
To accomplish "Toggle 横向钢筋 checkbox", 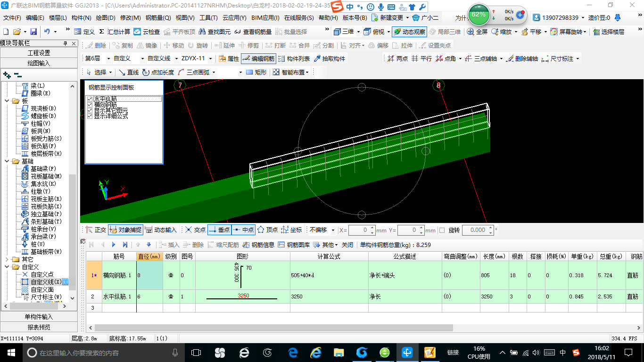I will (90, 105).
